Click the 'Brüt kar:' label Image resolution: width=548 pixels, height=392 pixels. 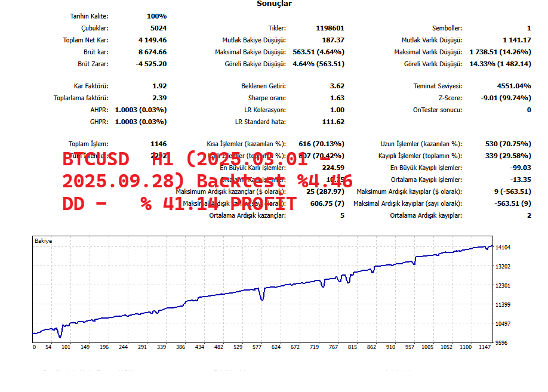(96, 52)
